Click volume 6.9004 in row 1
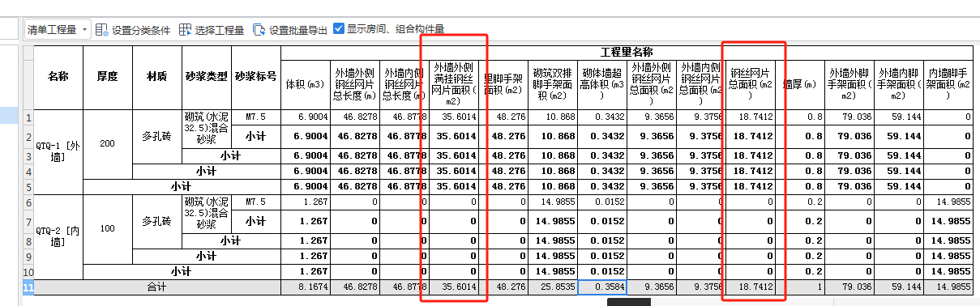Image resolution: width=980 pixels, height=306 pixels. click(x=305, y=117)
